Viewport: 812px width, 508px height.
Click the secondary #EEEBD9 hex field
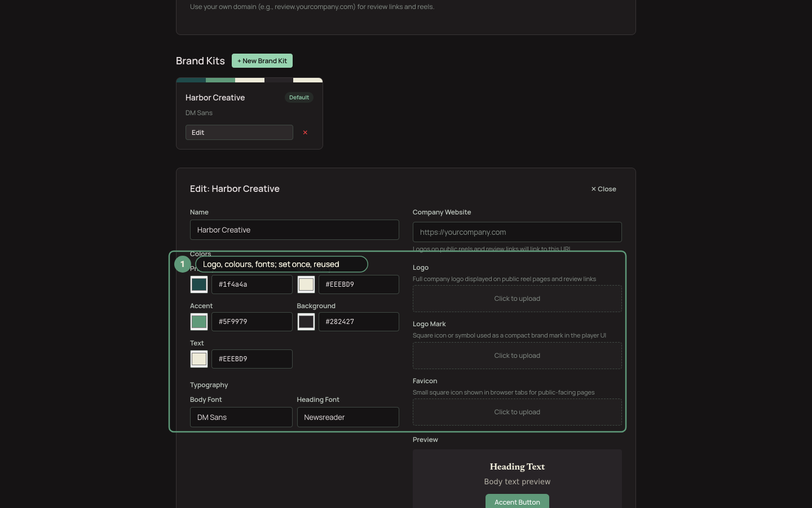359,284
